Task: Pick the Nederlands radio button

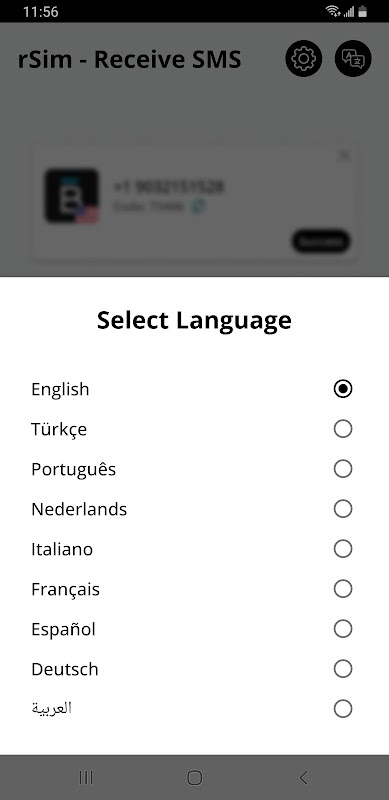Action: pyautogui.click(x=343, y=509)
